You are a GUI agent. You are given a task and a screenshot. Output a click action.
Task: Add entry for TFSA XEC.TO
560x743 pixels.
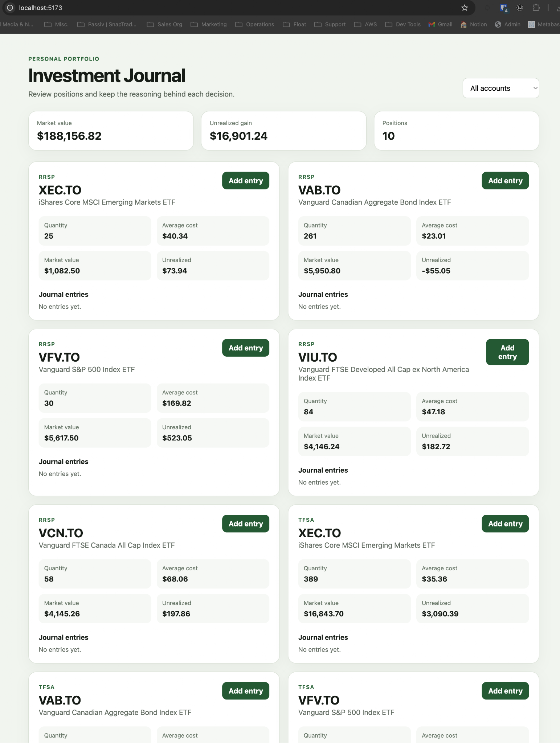[505, 524]
